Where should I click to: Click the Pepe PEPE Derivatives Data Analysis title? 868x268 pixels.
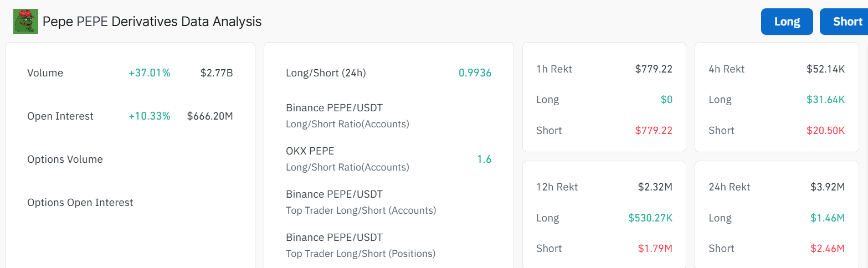152,22
